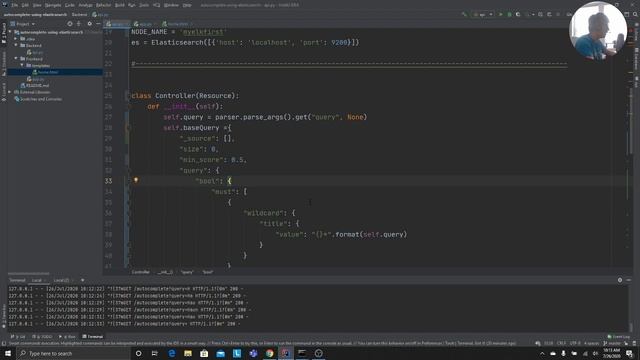Open the TODO tool window button
This screenshot has height=360, width=640.
point(42,337)
